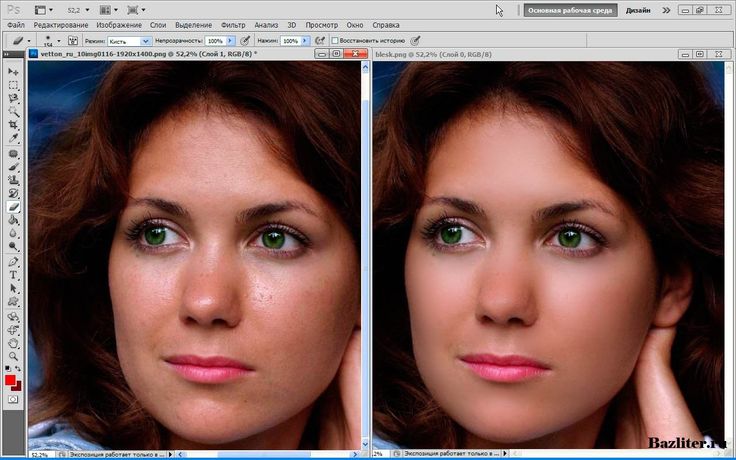Open the brush preset picker dropdown
The width and height of the screenshot is (736, 460).
tap(56, 41)
